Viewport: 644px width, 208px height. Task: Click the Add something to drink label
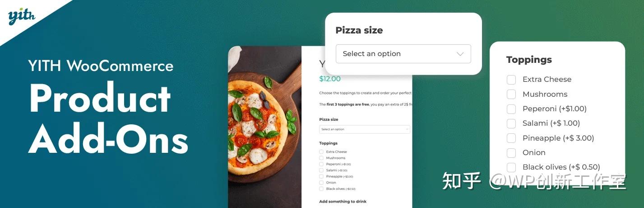[x=343, y=201]
